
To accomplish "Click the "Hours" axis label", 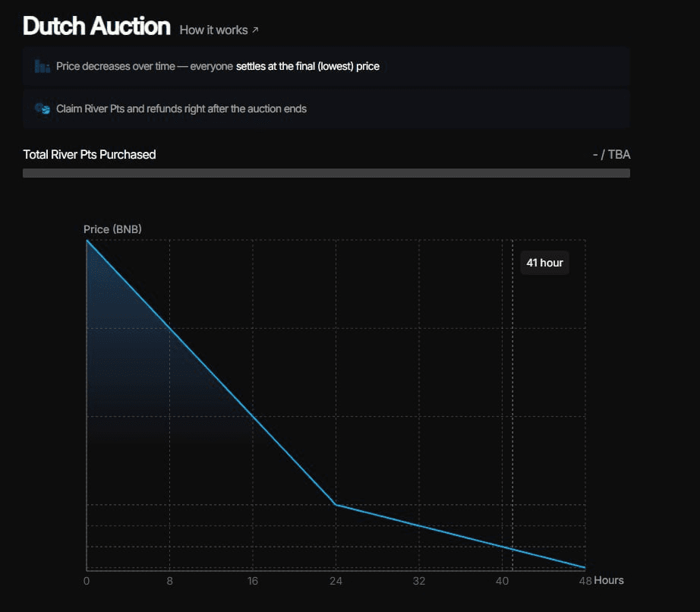I will [x=609, y=581].
